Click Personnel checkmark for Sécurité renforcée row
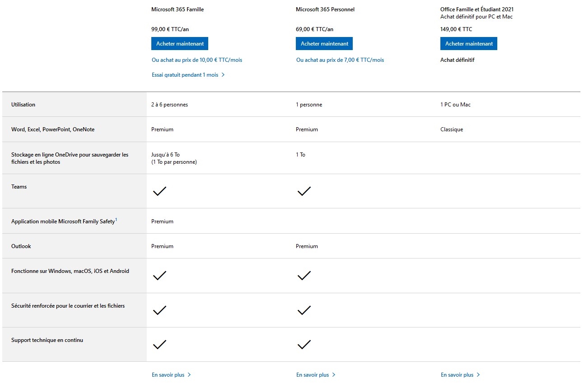Viewport: 584px width, 392px height. pyautogui.click(x=304, y=310)
